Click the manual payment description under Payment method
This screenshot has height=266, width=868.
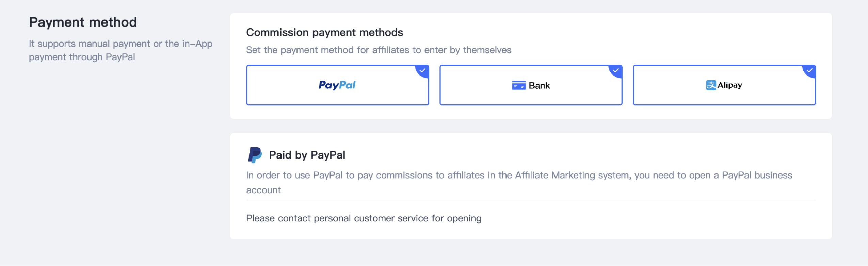coord(120,50)
